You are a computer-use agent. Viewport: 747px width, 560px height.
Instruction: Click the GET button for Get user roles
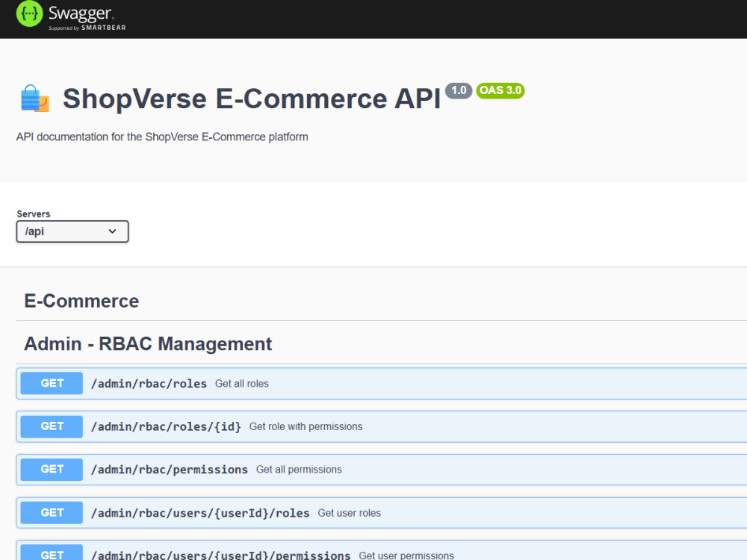[52, 513]
